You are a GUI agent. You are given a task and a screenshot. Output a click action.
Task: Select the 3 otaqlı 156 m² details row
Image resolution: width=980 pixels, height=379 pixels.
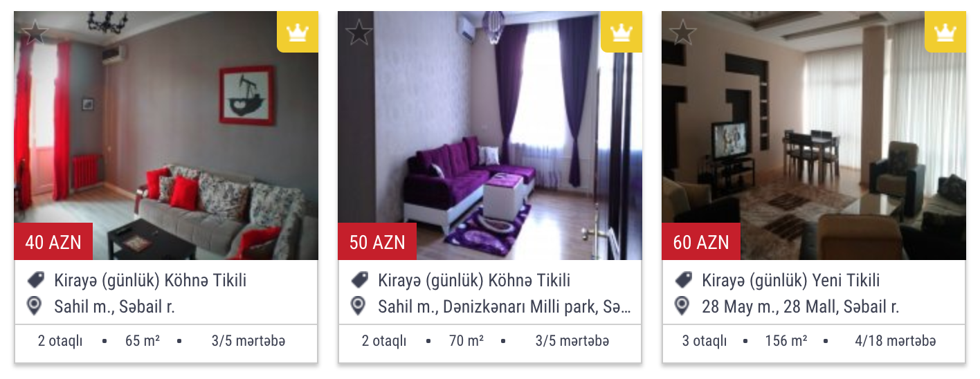(x=814, y=342)
